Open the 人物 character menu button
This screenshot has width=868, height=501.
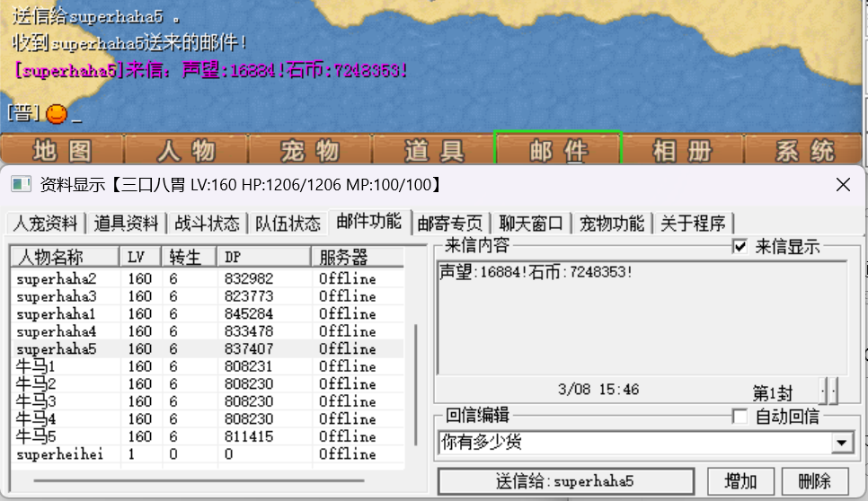[x=186, y=149]
